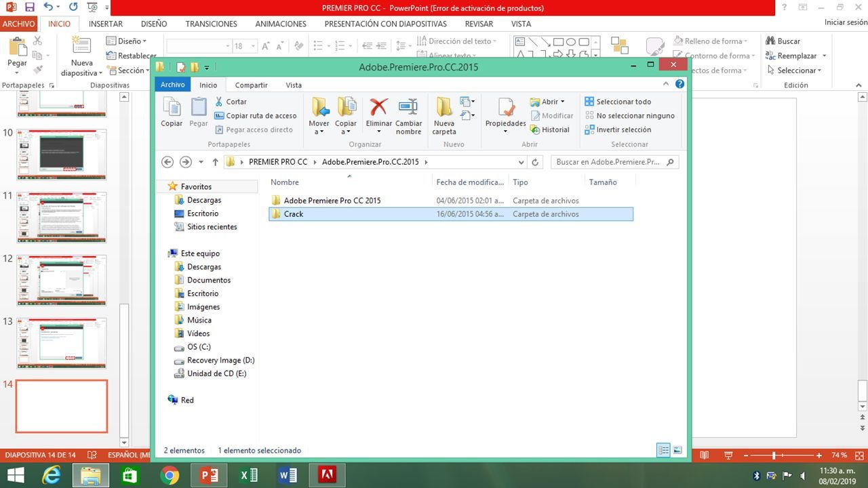Click PREMIER PRO CC breadcrumb
Viewport: 868px width, 488px height.
pos(278,163)
